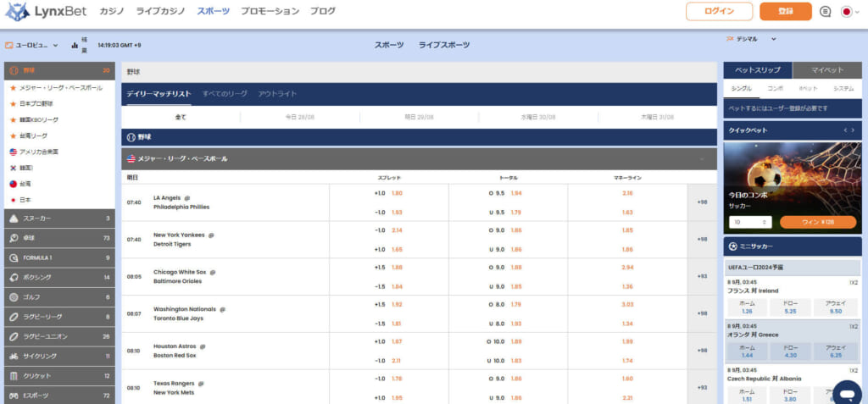The width and height of the screenshot is (868, 404).
Task: Select the FORMULA 1 icon
Action: tap(14, 257)
